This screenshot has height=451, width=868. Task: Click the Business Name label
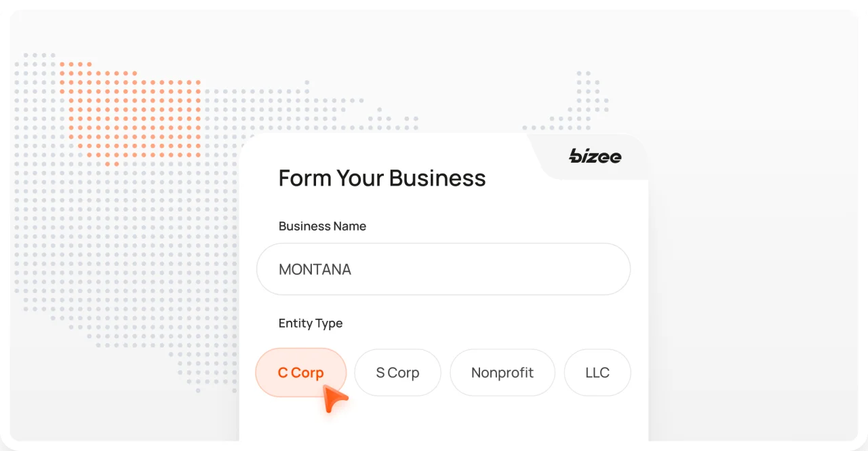pyautogui.click(x=322, y=226)
